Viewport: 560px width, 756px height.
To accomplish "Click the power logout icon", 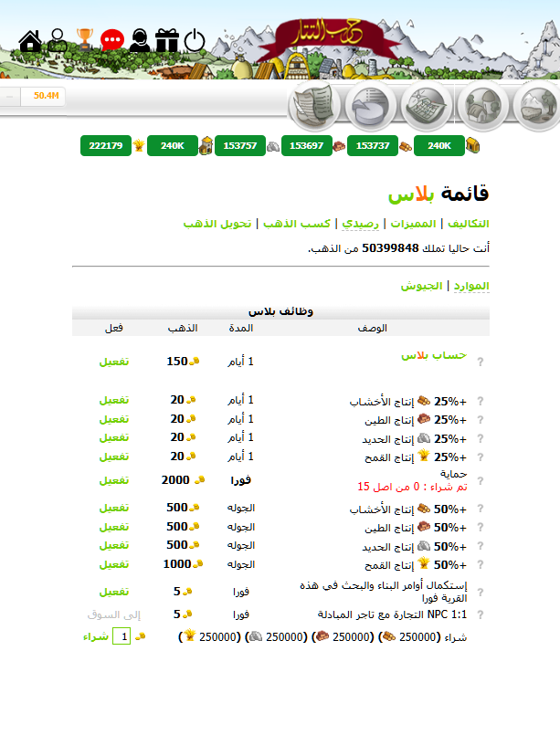I will (195, 40).
